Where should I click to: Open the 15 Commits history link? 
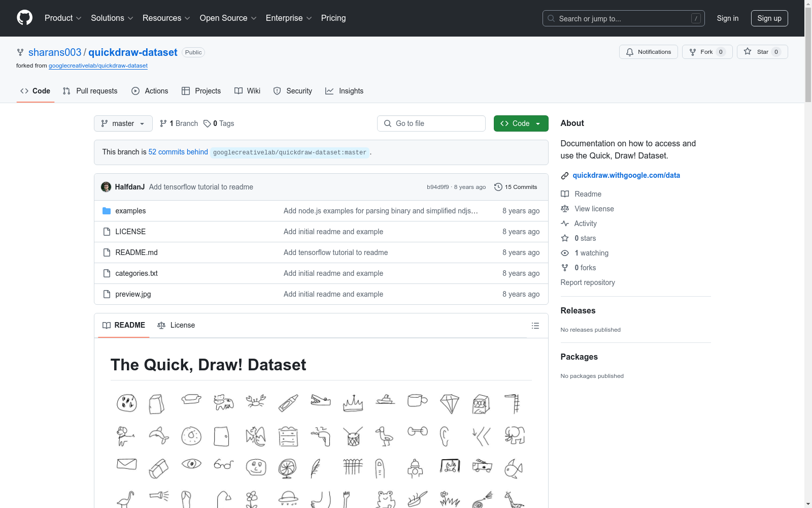(516, 187)
